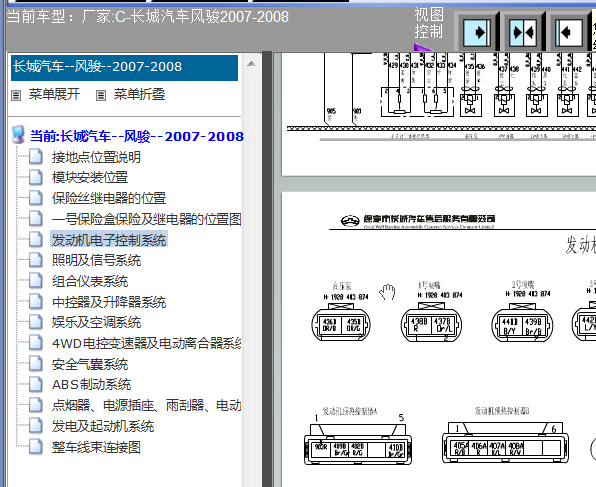
Task: Open 娱乐及空调系统 tree item
Action: (96, 322)
